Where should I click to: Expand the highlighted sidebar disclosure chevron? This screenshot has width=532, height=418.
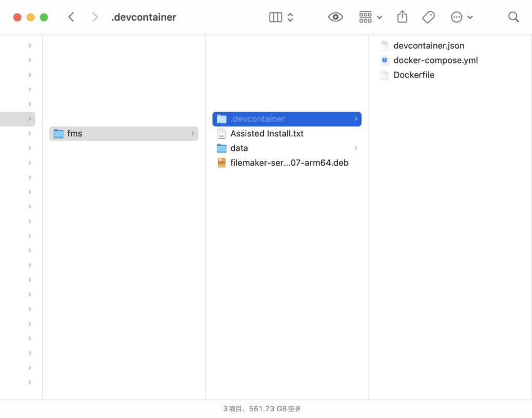pos(30,119)
